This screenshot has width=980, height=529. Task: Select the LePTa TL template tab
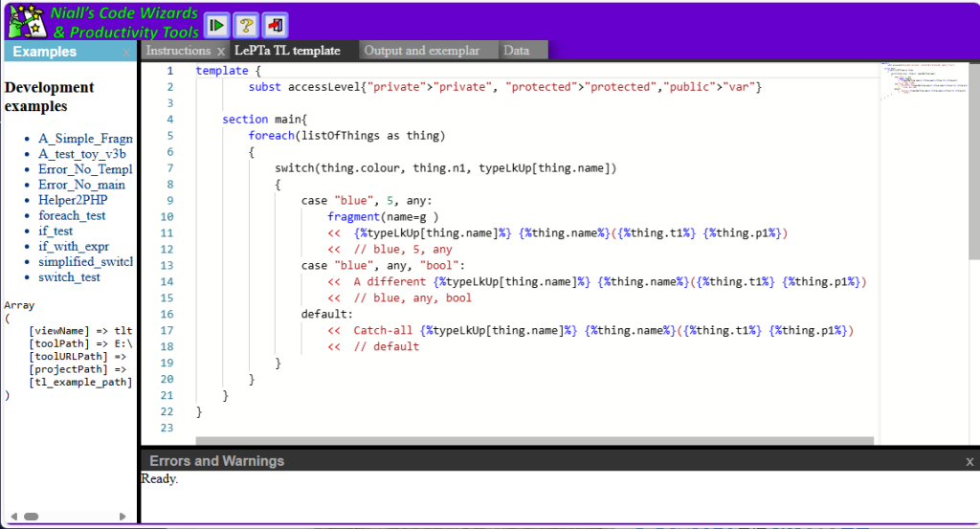tap(287, 51)
